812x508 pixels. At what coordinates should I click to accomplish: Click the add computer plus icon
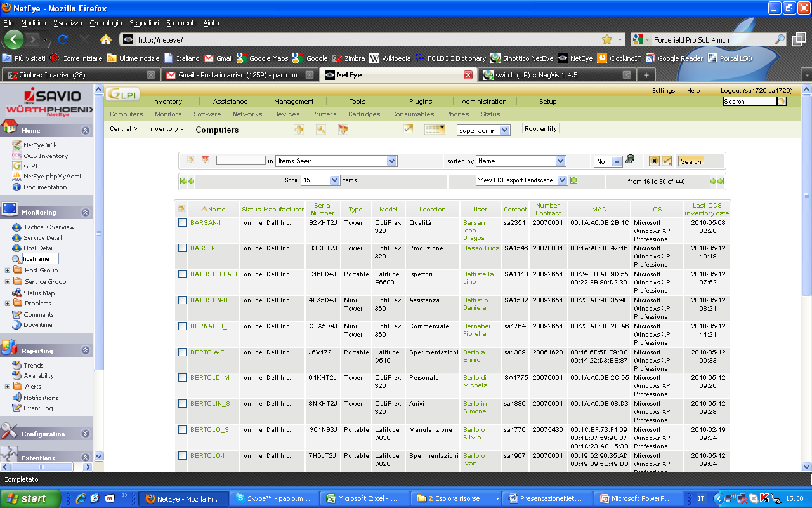(299, 130)
